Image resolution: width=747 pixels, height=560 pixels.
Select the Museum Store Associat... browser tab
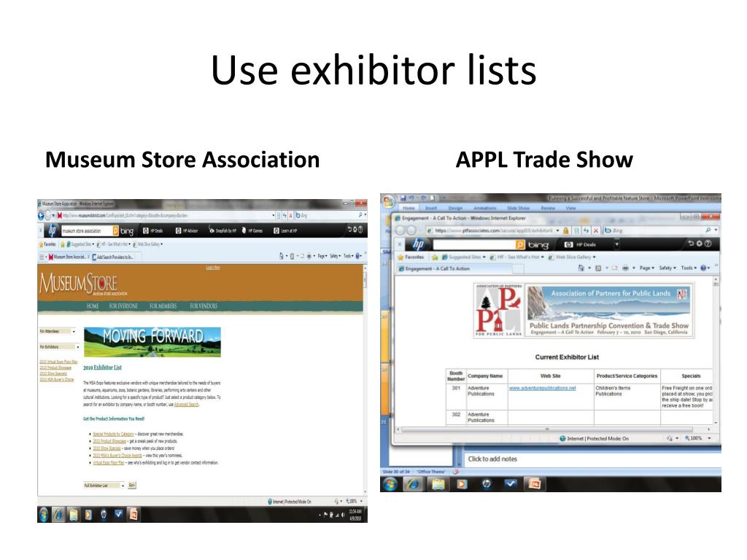coord(68,257)
